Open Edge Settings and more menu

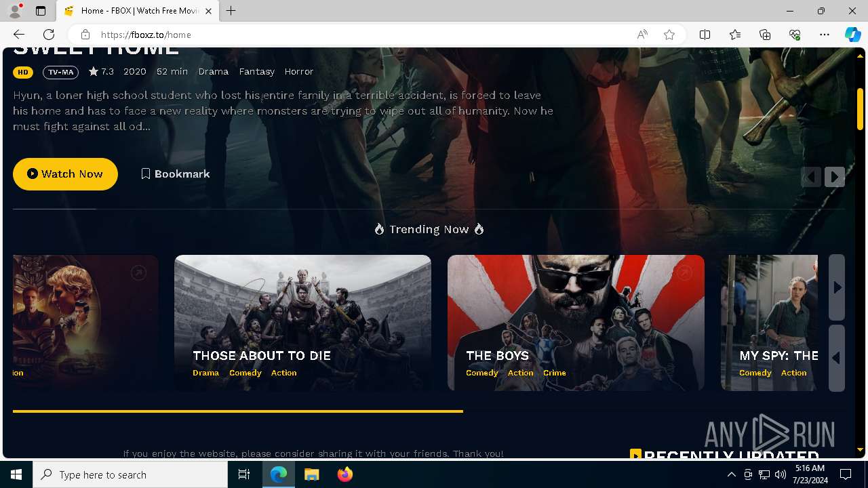(825, 35)
